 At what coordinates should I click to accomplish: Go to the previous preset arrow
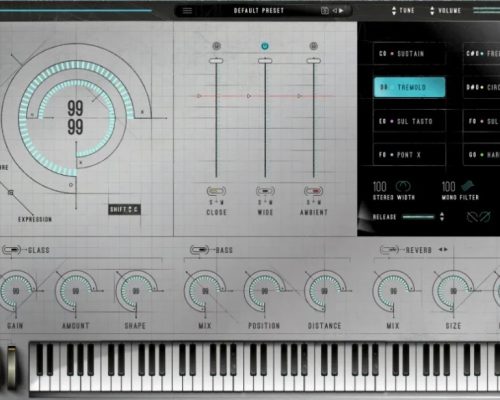334,11
